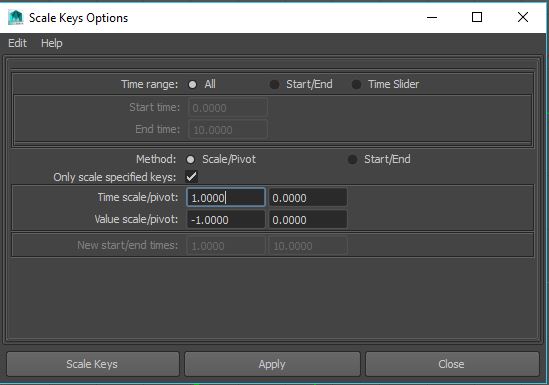Click the 'Method:' label
This screenshot has height=385, width=549.
pyautogui.click(x=156, y=159)
